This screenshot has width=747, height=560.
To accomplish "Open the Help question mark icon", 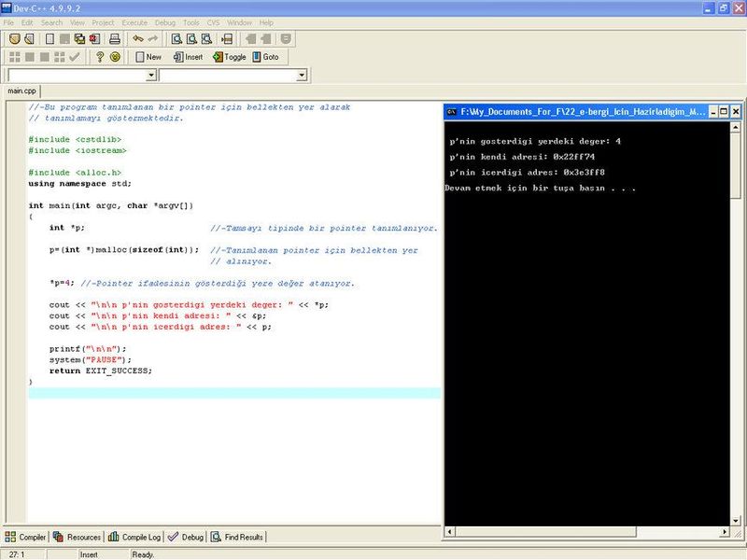I will click(100, 57).
